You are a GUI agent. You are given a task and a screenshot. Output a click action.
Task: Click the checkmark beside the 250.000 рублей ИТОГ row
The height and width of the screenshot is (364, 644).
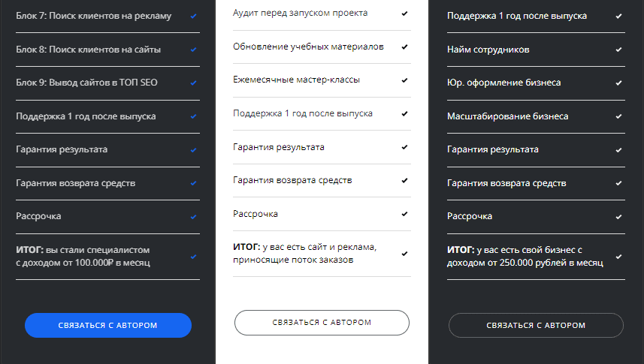tap(618, 256)
